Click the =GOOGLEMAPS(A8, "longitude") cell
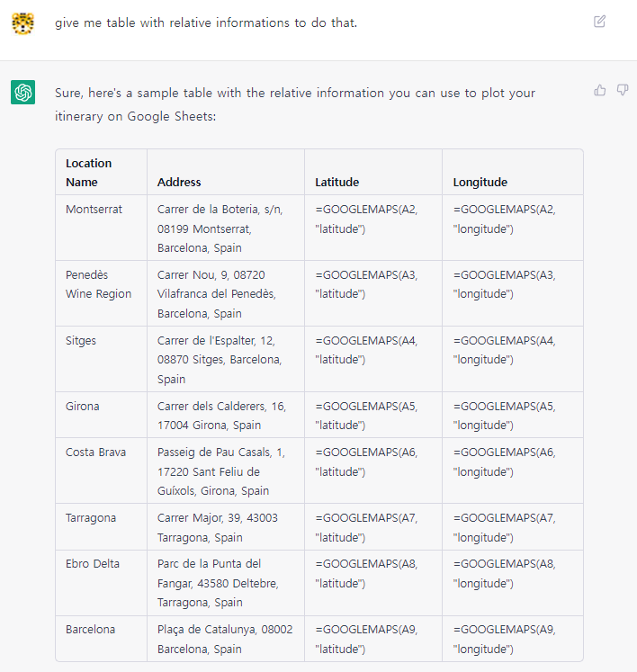 [513, 583]
